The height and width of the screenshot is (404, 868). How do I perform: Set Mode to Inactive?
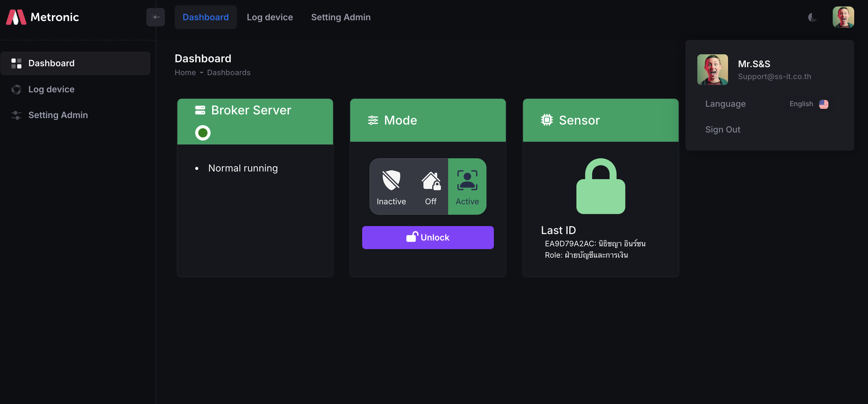[391, 186]
